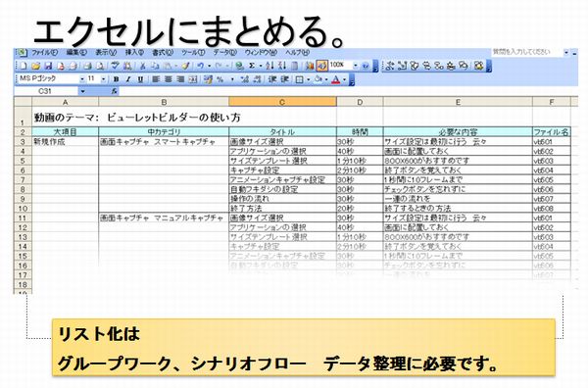Click the formula bar input area

coord(347,91)
